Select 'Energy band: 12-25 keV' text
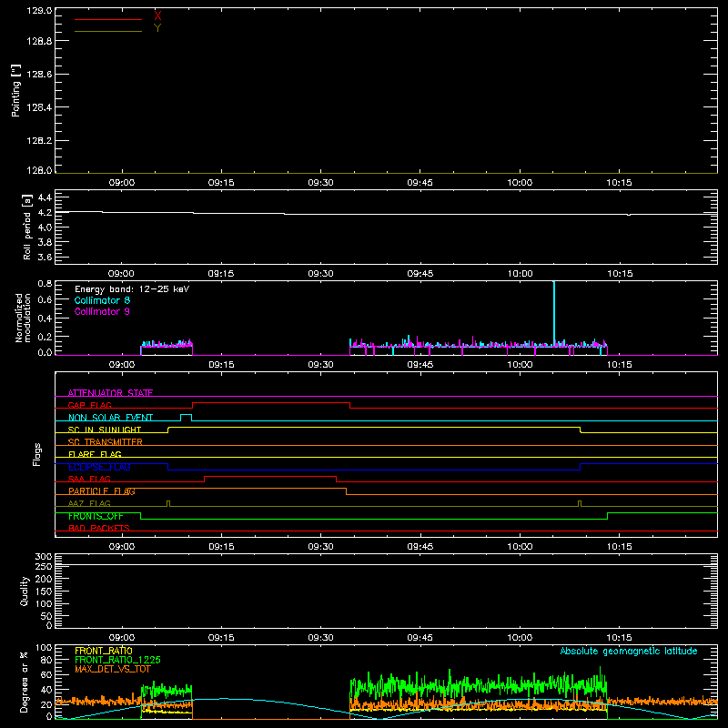 point(132,289)
